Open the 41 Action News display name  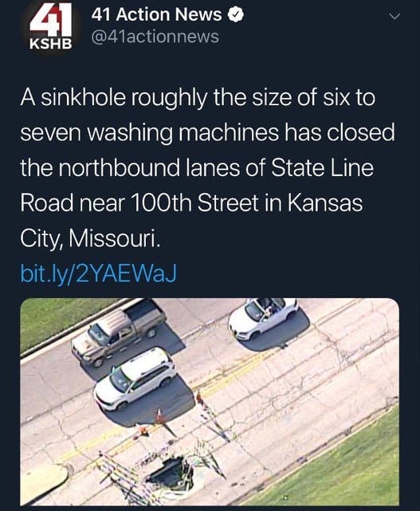coord(156,15)
